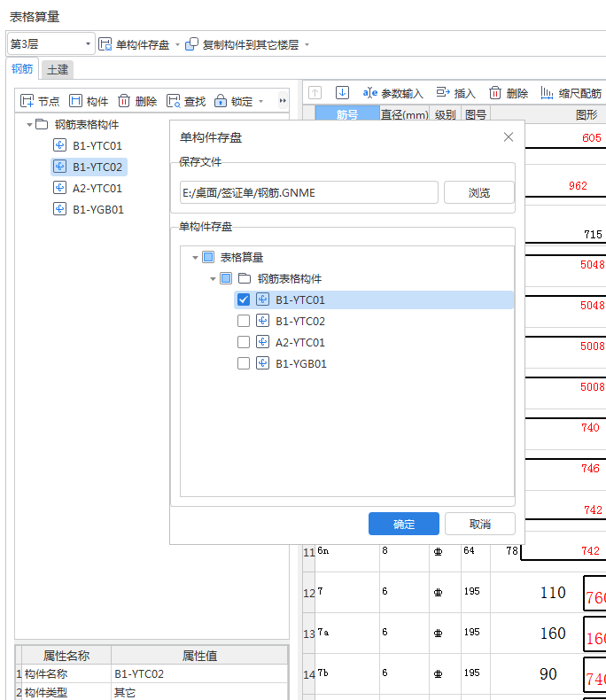This screenshot has height=700, width=606.
Task: Switch to the 钢筋 tab
Action: (x=22, y=69)
